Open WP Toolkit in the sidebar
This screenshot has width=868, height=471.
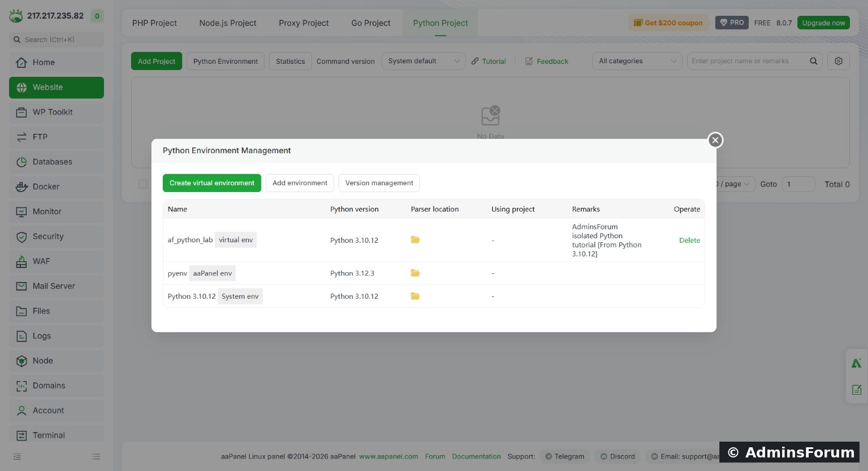pos(57,112)
